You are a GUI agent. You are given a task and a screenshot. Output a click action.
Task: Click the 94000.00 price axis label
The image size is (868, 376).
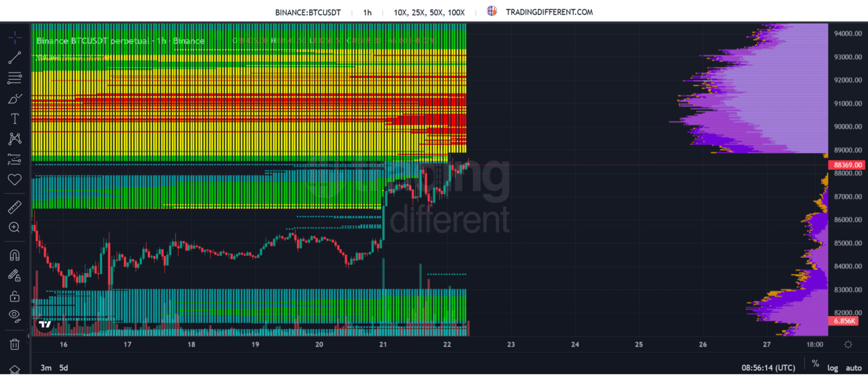(x=848, y=34)
